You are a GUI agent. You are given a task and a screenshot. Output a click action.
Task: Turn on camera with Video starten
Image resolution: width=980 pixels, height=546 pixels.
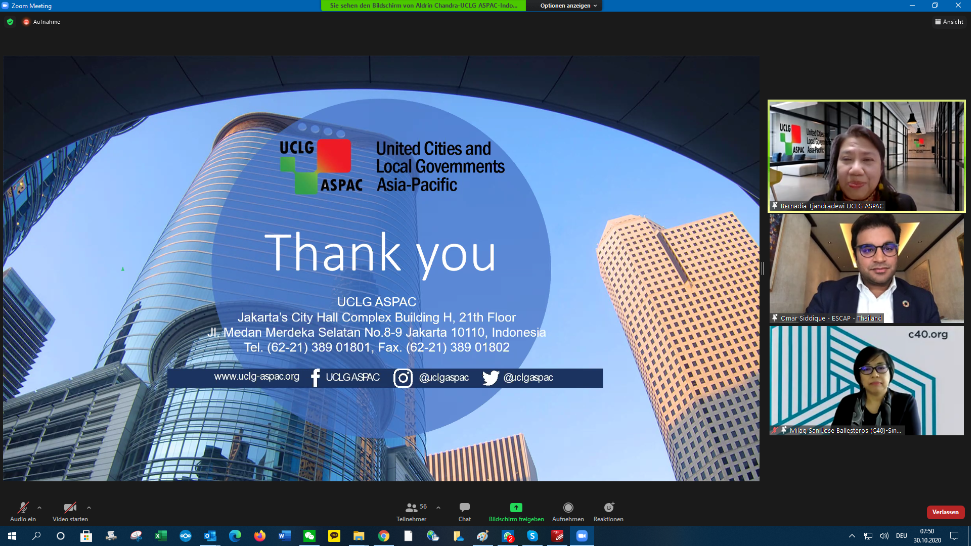[70, 508]
